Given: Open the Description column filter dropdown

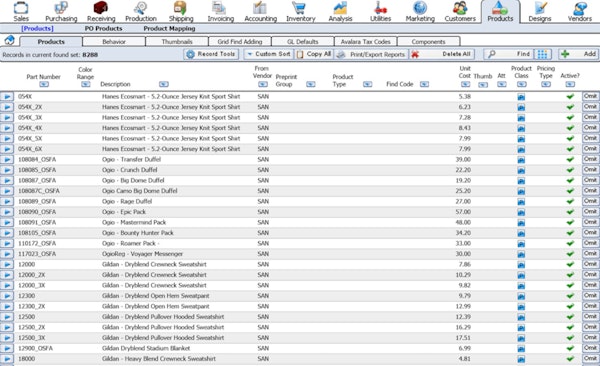Looking at the screenshot, I should [x=164, y=84].
